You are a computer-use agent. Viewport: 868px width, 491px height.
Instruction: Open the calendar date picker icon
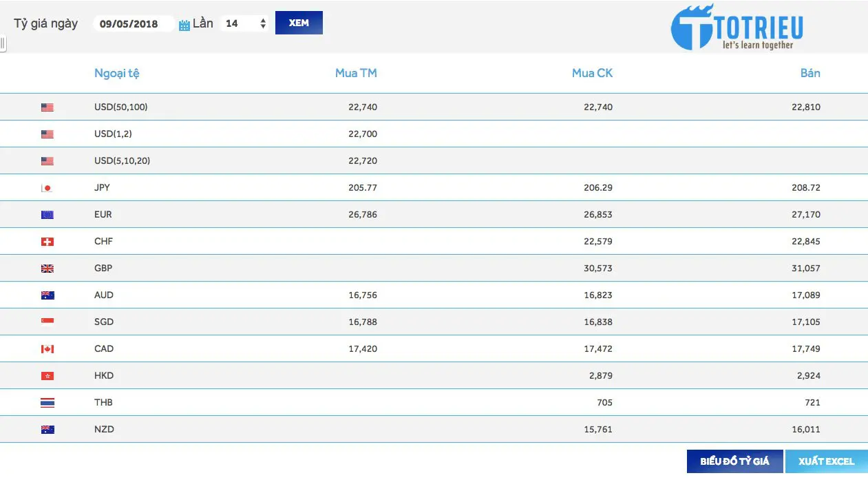tap(184, 25)
